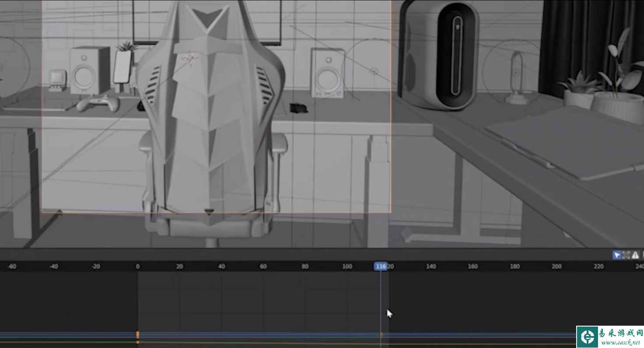Toggle the Only Show Selected filter icon
The image size is (644, 348).
pos(616,255)
